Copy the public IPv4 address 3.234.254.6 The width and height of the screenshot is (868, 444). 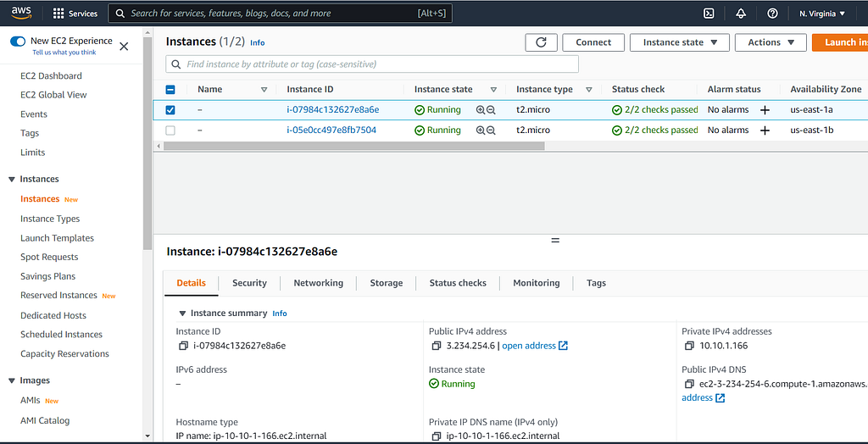[x=437, y=346]
